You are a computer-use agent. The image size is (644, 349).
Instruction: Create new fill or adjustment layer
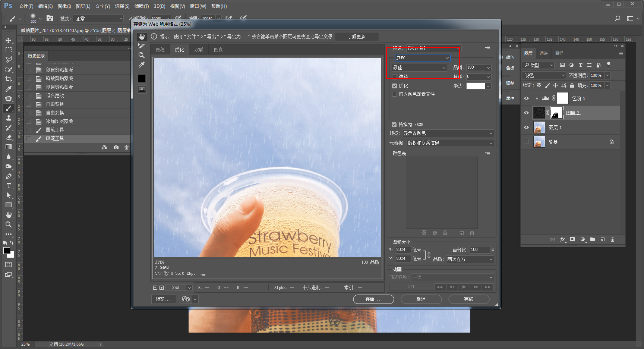point(583,239)
